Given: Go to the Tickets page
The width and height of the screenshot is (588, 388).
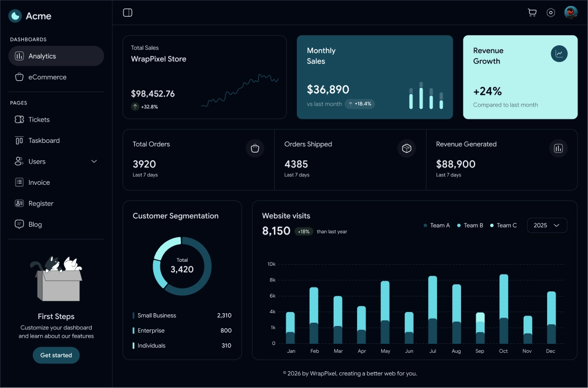Looking at the screenshot, I should point(56,119).
